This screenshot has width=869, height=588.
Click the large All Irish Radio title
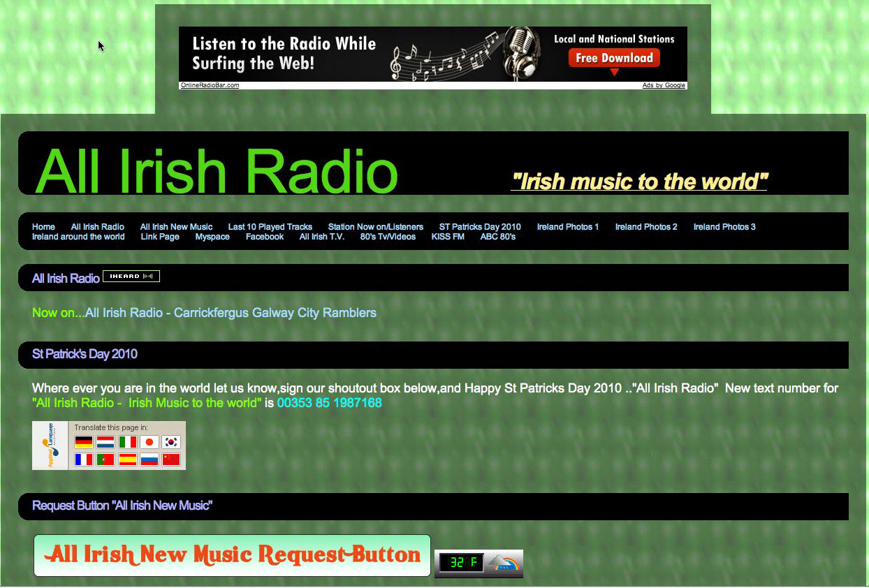217,170
